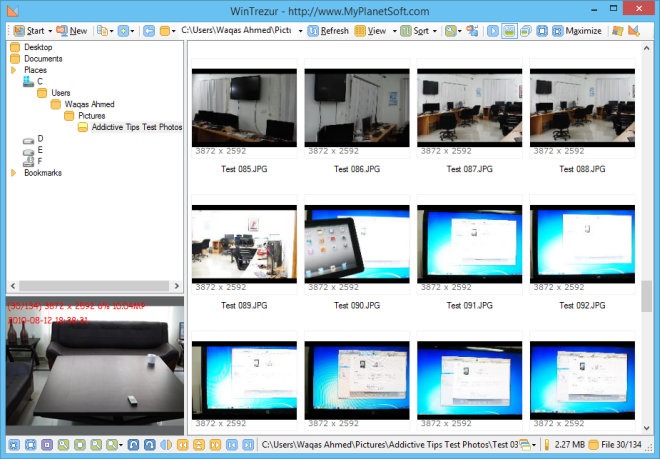Click the back navigation arrow icon
Image resolution: width=660 pixels, height=459 pixels.
pos(149,31)
